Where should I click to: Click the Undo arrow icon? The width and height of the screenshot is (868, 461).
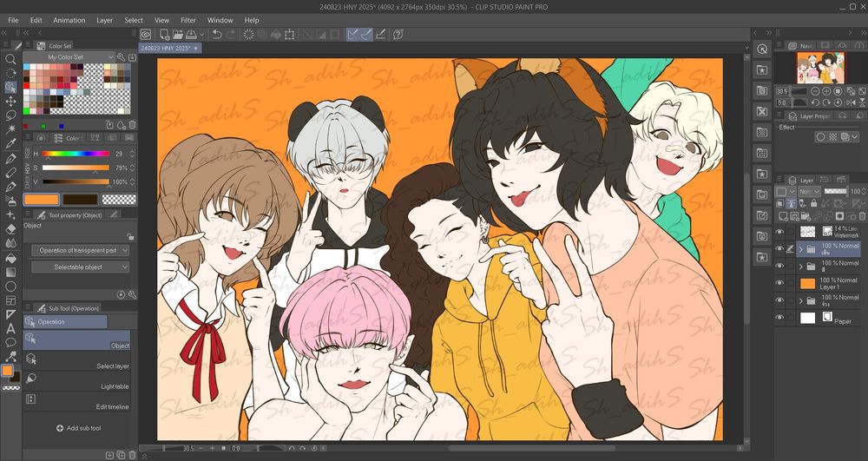[217, 35]
